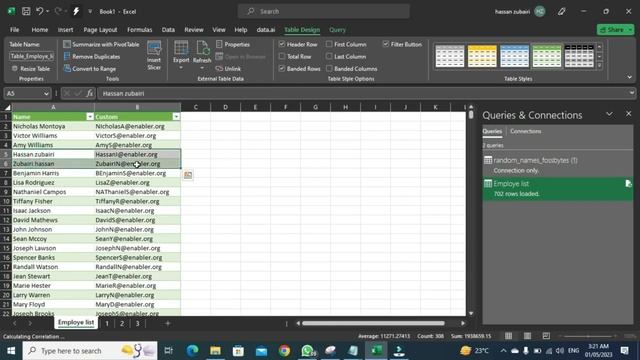This screenshot has width=640, height=360.
Task: Click Summarize with PivotTable
Action: pyautogui.click(x=101, y=44)
